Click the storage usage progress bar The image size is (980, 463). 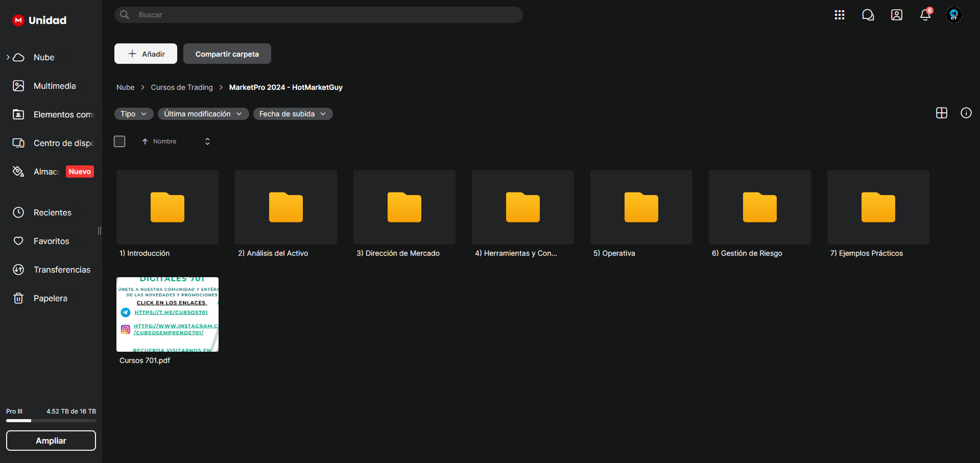(x=51, y=421)
